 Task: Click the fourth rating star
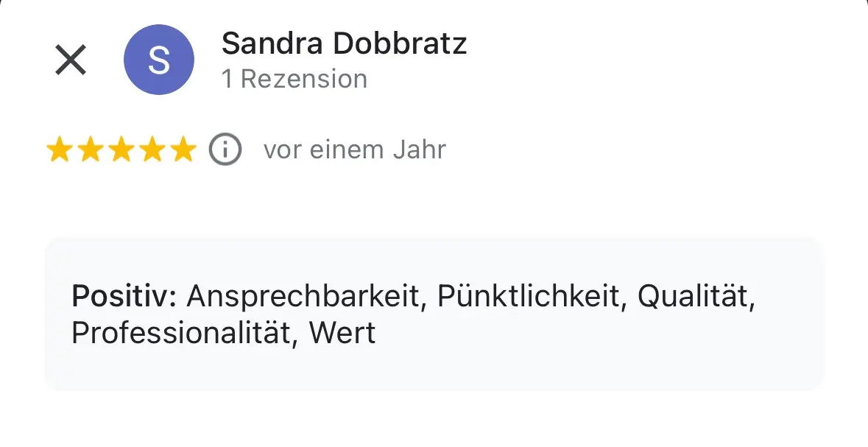point(152,150)
